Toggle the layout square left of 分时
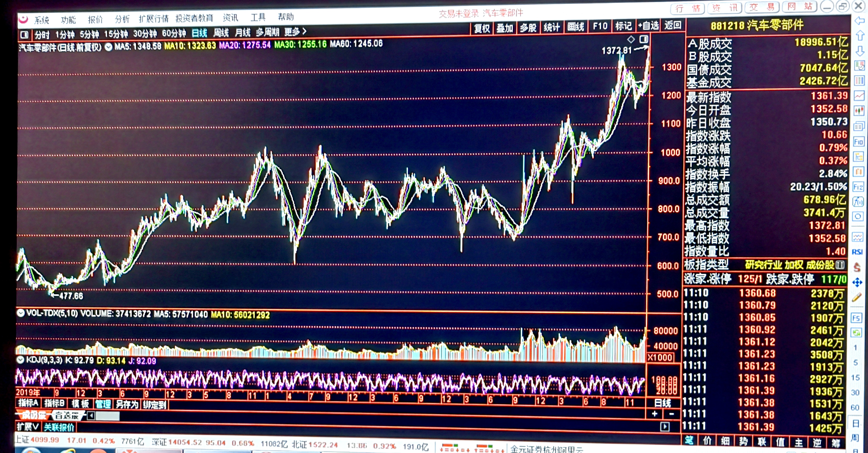 pos(24,35)
